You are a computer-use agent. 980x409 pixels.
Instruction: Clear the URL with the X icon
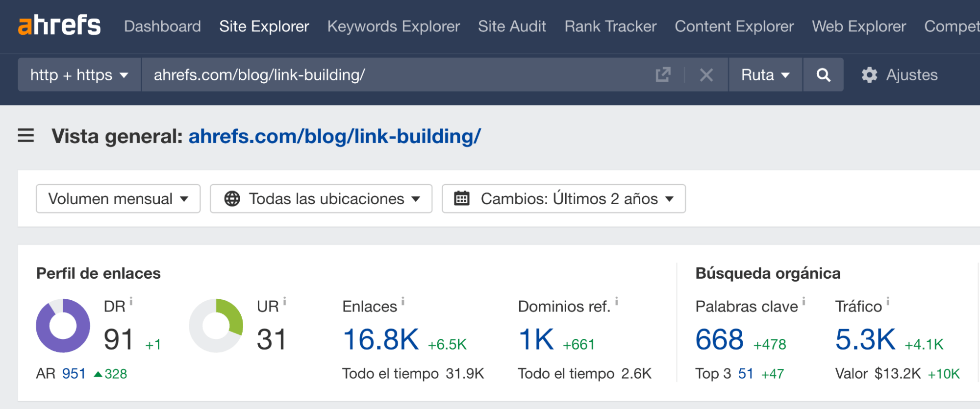click(x=706, y=74)
